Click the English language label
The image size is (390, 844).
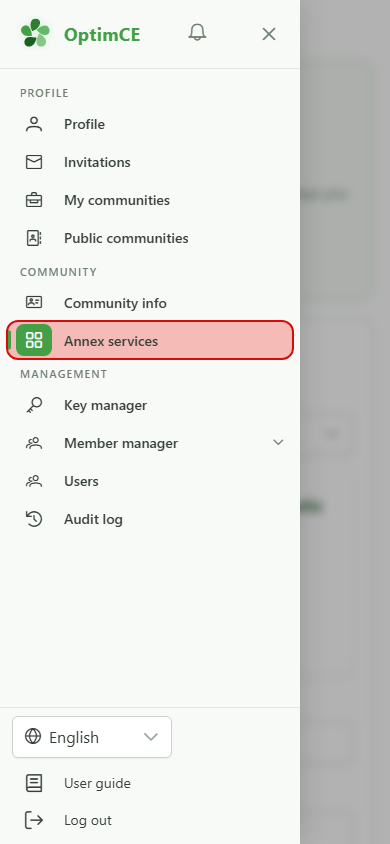(x=74, y=737)
